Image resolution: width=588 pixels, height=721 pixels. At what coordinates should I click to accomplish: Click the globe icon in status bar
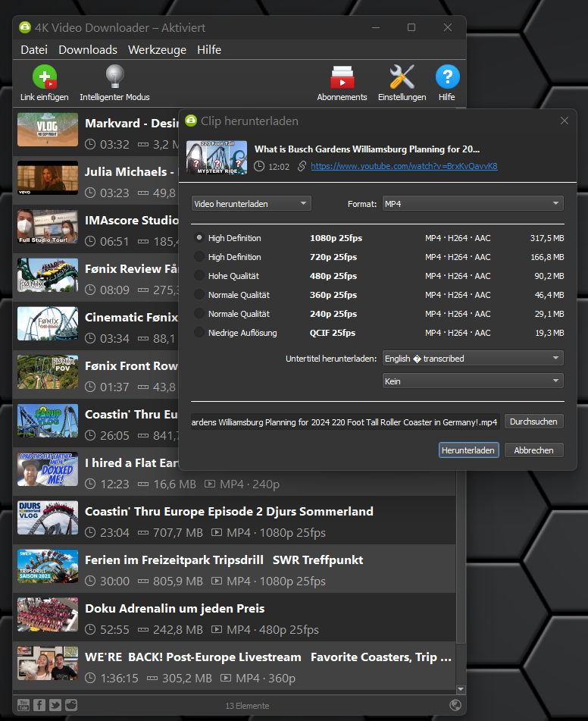tap(455, 705)
